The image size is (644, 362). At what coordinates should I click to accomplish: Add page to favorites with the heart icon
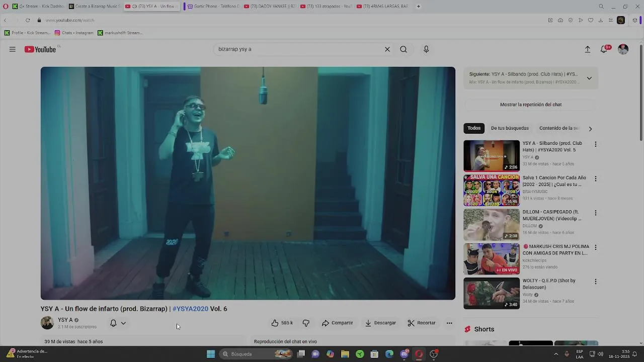coord(591,20)
